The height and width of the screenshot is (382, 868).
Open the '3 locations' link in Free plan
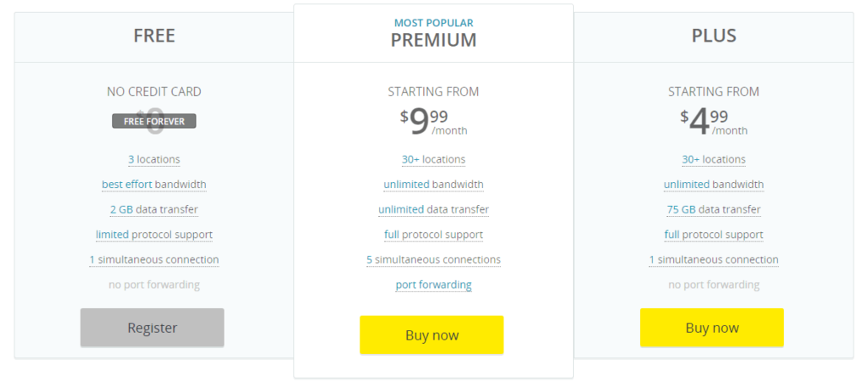pos(154,160)
